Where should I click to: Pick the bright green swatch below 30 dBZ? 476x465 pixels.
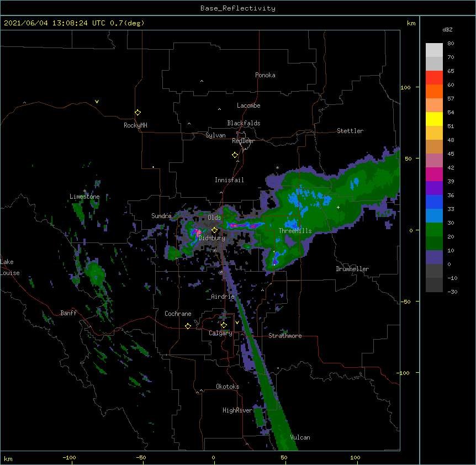pos(434,230)
